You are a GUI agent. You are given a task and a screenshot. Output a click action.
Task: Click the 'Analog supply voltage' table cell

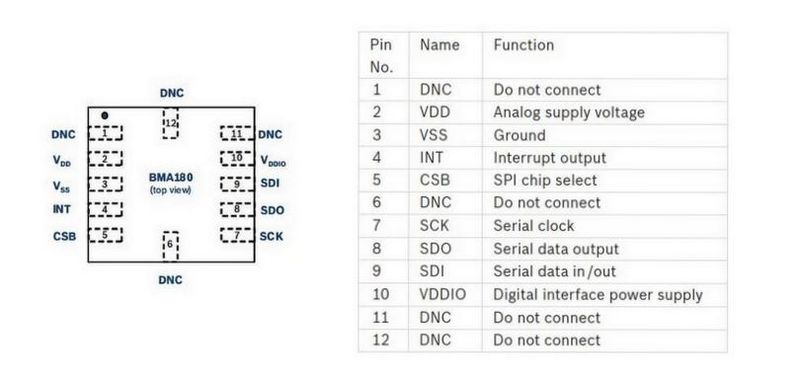point(605,113)
